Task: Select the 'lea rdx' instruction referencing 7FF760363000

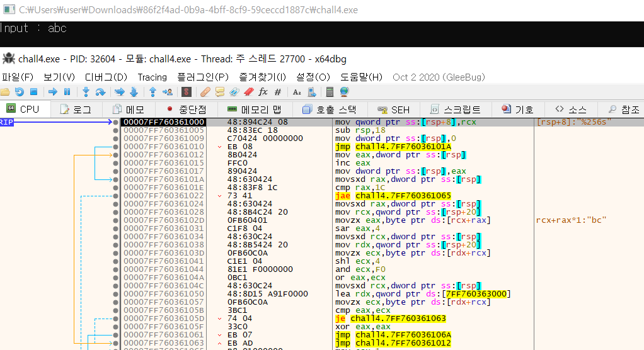Action: coord(423,294)
